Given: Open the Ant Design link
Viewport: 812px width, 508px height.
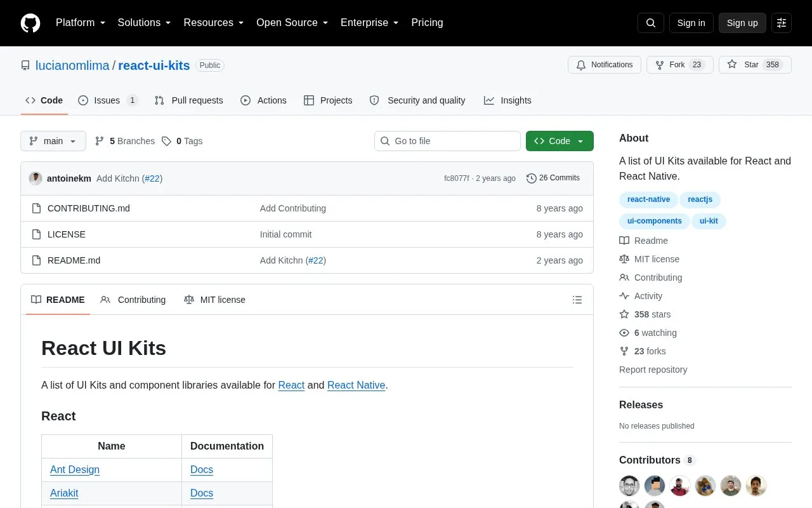Looking at the screenshot, I should [x=75, y=470].
